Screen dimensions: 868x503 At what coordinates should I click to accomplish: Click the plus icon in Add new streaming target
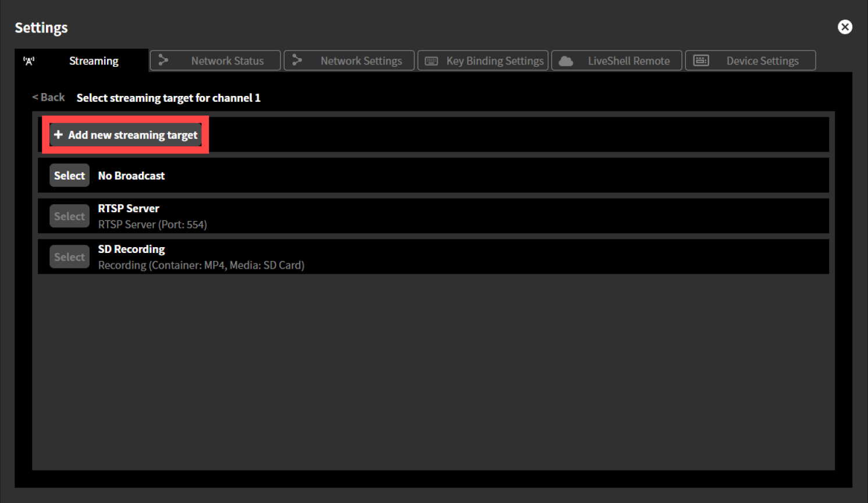[59, 134]
